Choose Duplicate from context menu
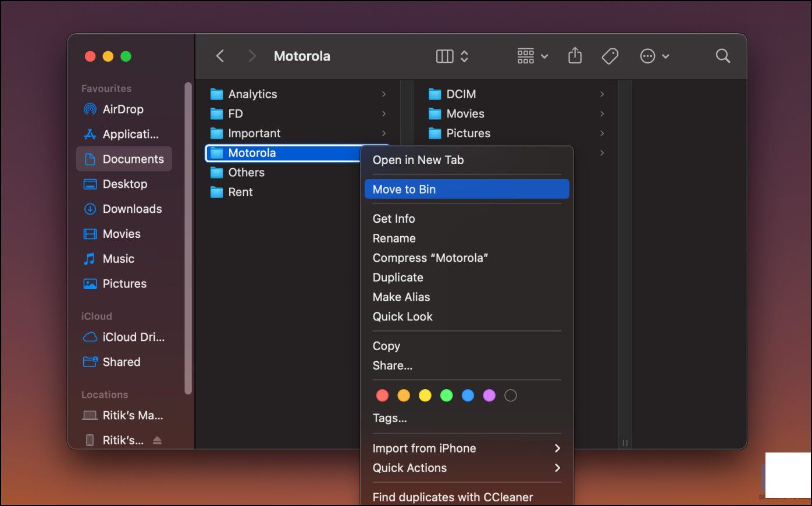 click(x=466, y=277)
